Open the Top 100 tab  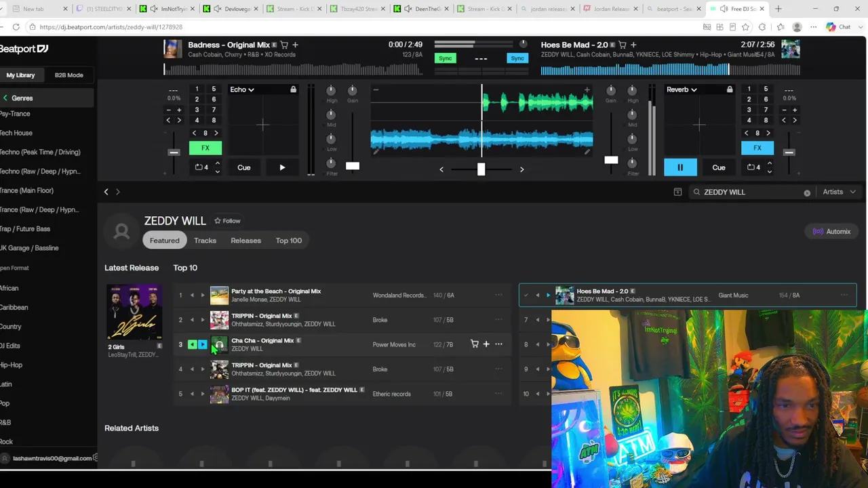tap(289, 241)
